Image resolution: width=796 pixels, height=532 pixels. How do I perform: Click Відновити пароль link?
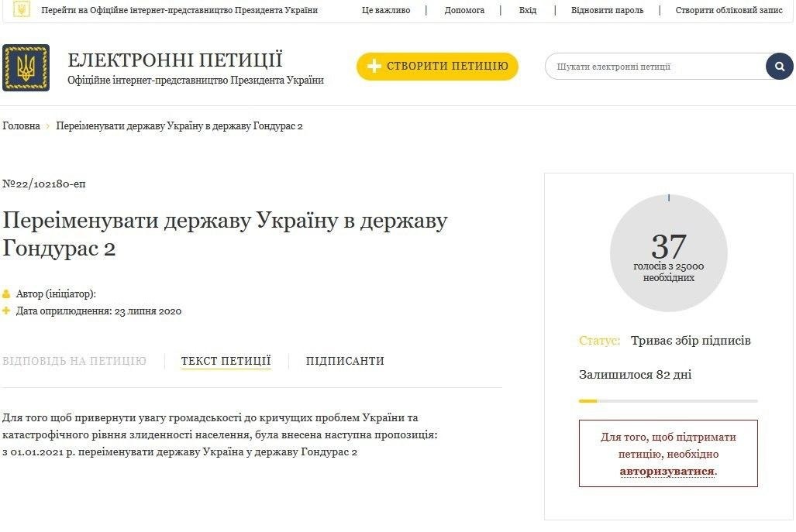coord(607,10)
